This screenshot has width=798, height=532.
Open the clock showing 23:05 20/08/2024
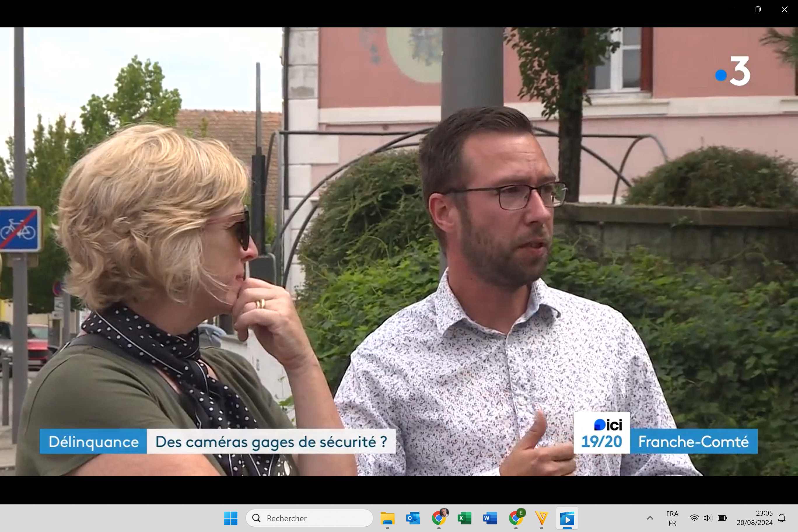(754, 518)
